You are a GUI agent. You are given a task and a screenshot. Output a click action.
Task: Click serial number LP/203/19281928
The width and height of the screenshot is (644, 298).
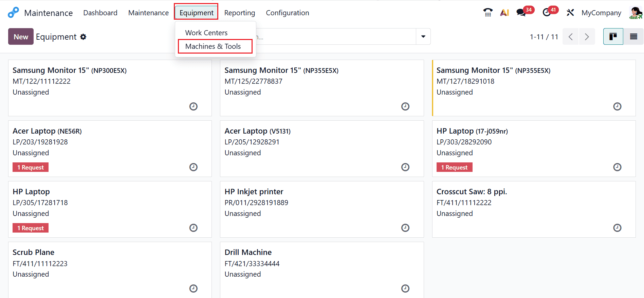pyautogui.click(x=40, y=142)
